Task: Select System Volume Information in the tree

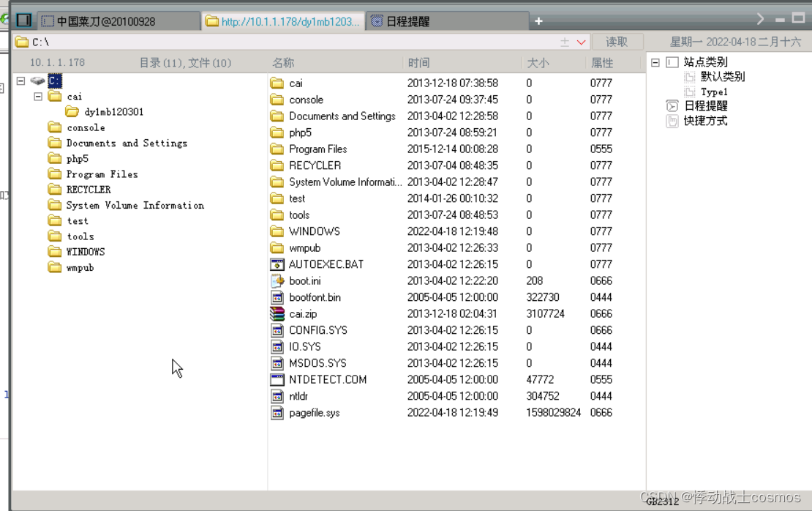Action: click(x=127, y=205)
